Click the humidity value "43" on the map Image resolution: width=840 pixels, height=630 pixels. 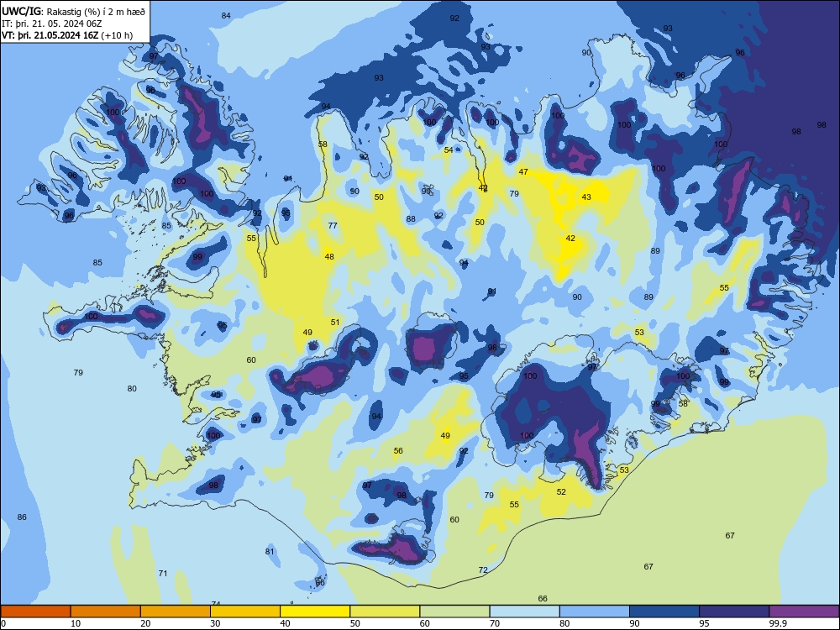coord(586,197)
